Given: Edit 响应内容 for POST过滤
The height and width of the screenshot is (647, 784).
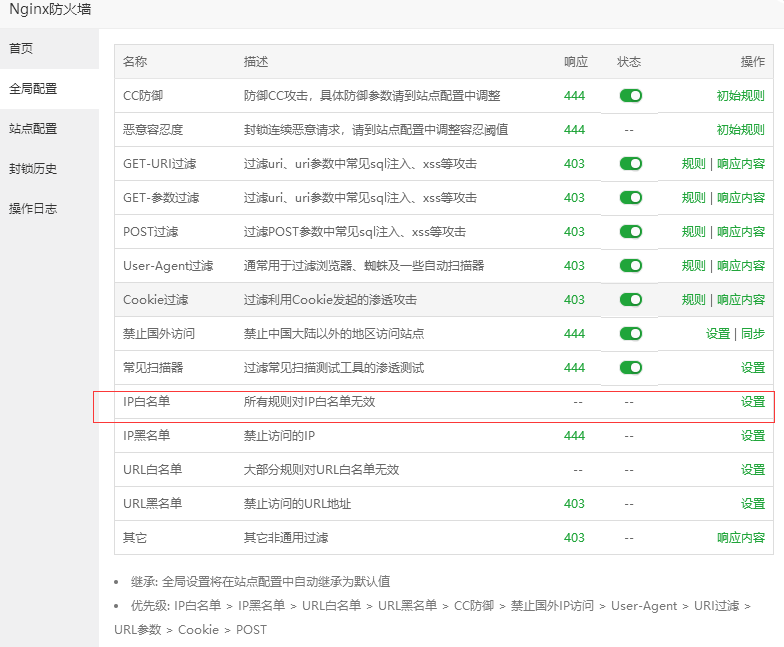Looking at the screenshot, I should pyautogui.click(x=740, y=232).
